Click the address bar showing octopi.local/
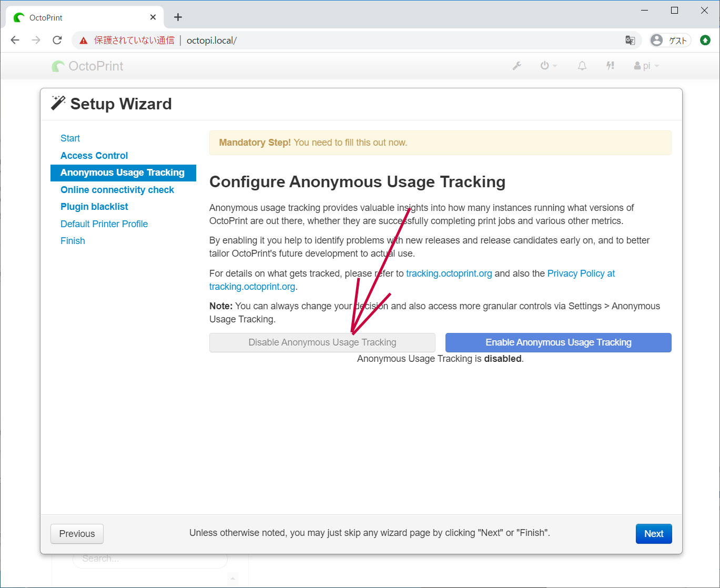 pos(357,40)
